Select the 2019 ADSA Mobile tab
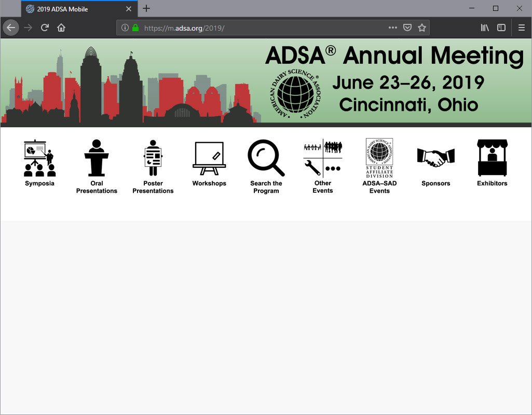Viewport: 532px width, 415px height. pyautogui.click(x=79, y=9)
